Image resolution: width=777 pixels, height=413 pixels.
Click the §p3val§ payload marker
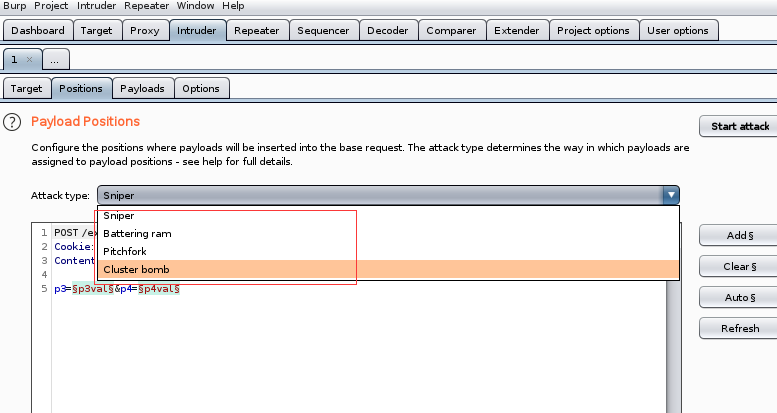pyautogui.click(x=93, y=289)
